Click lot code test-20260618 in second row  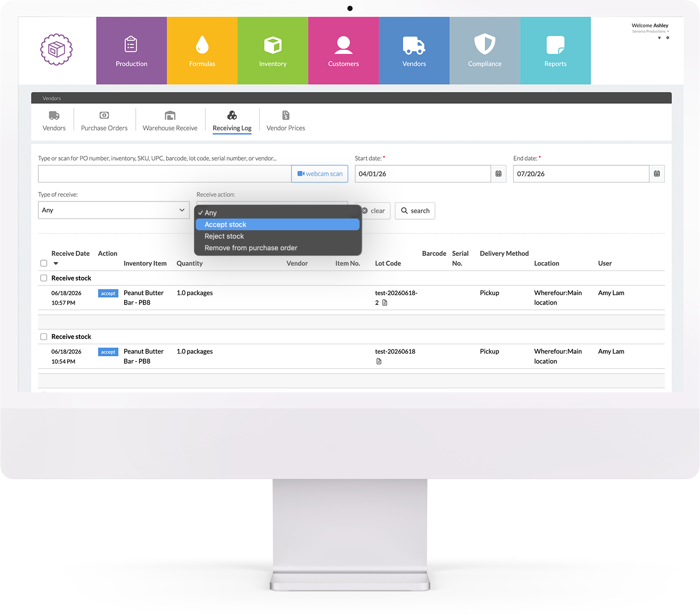pos(395,352)
